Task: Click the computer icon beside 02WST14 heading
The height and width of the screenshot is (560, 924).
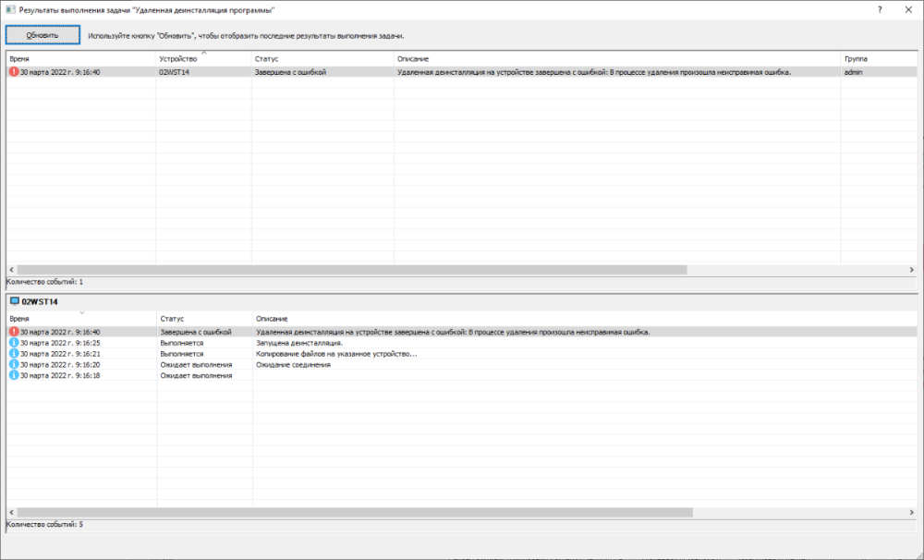Action: point(14,301)
